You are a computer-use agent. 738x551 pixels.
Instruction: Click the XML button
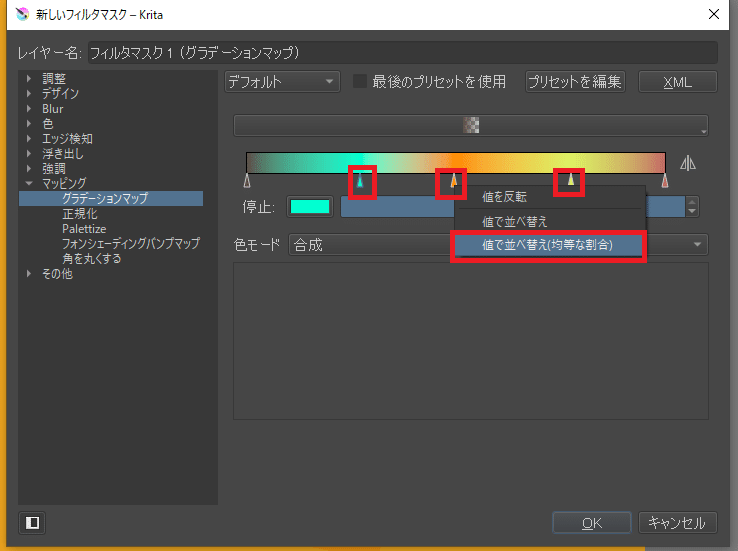pos(678,82)
